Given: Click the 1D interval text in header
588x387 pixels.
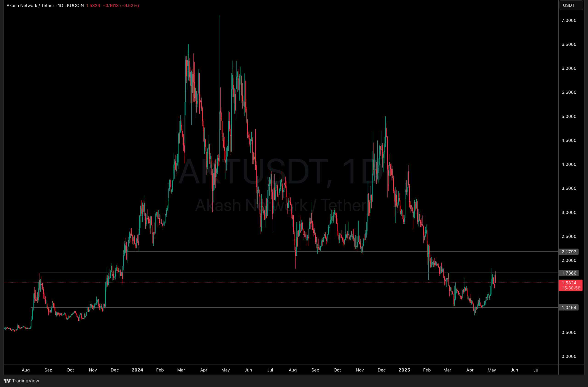Looking at the screenshot, I should (x=61, y=6).
